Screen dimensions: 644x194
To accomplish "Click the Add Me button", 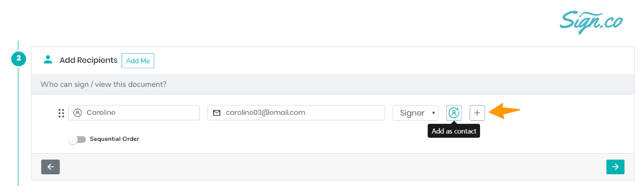I will (x=138, y=60).
